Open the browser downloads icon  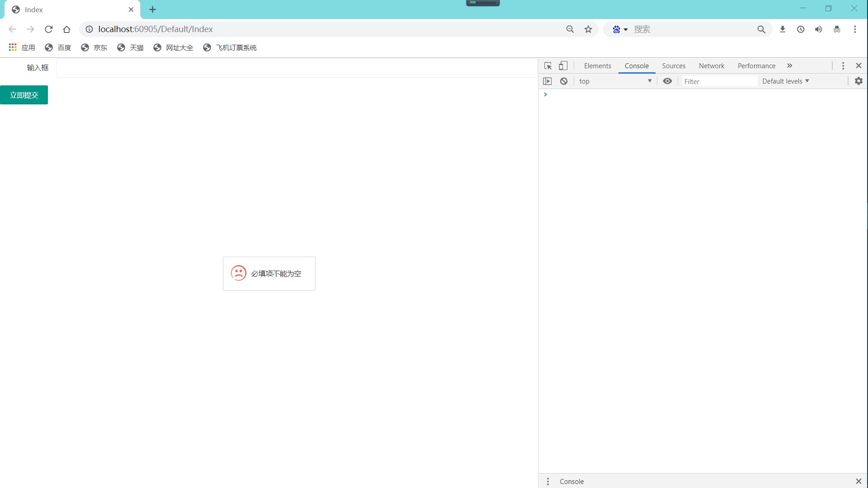[x=783, y=29]
